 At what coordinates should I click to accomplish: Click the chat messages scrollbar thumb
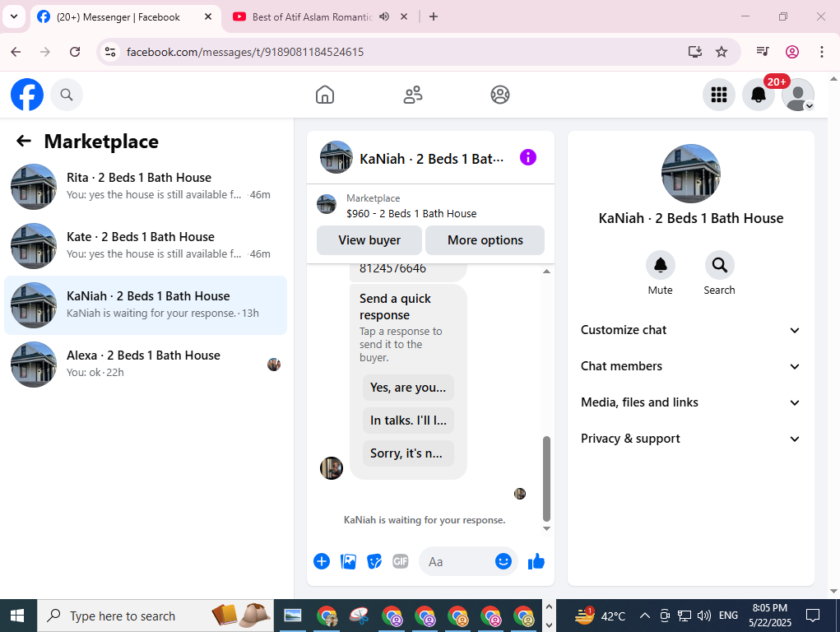pos(546,479)
